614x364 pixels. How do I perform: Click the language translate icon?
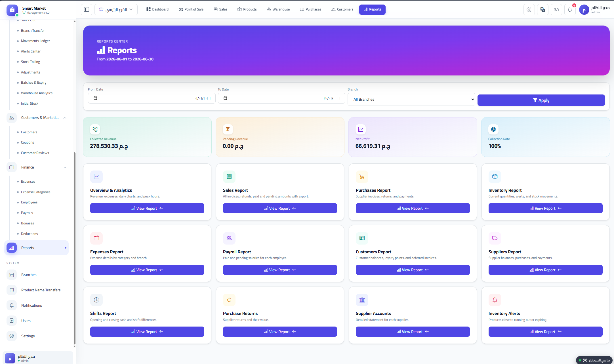(x=542, y=10)
